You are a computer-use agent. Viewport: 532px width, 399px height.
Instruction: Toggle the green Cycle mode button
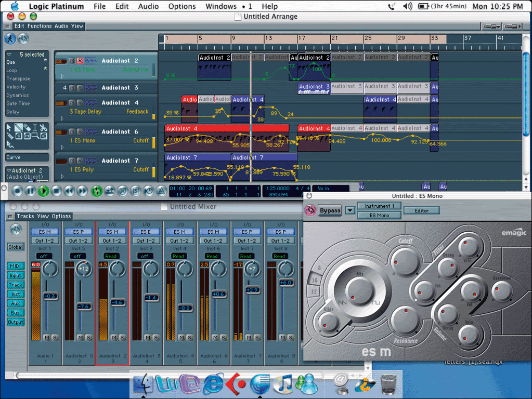(96, 191)
